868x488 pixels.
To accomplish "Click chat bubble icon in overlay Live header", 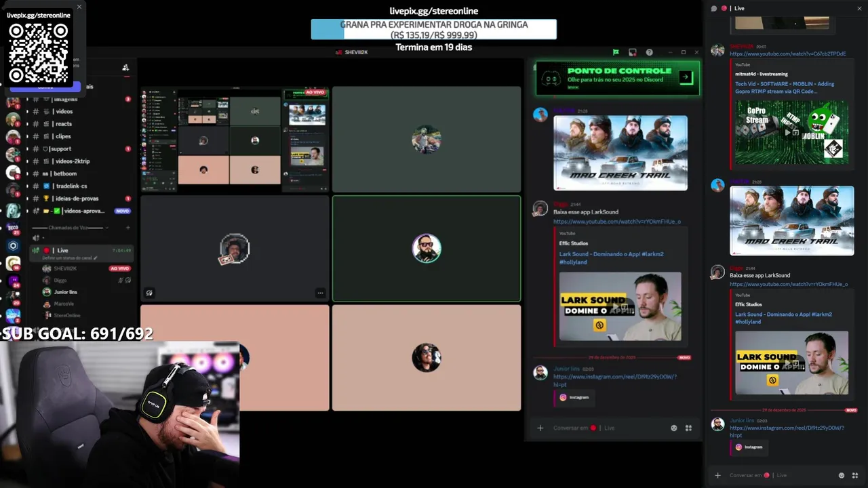I will [714, 8].
